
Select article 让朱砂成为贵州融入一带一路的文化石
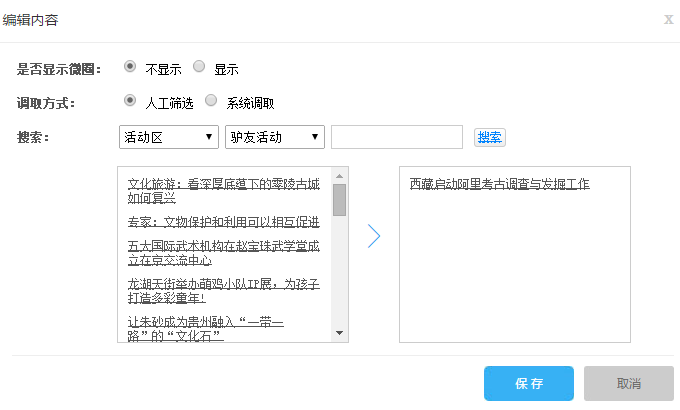tap(206, 328)
